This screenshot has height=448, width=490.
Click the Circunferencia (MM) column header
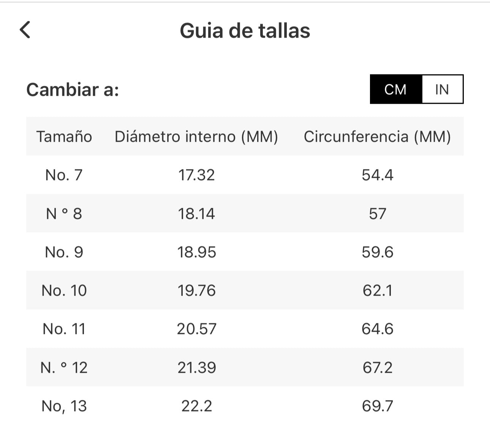377,136
